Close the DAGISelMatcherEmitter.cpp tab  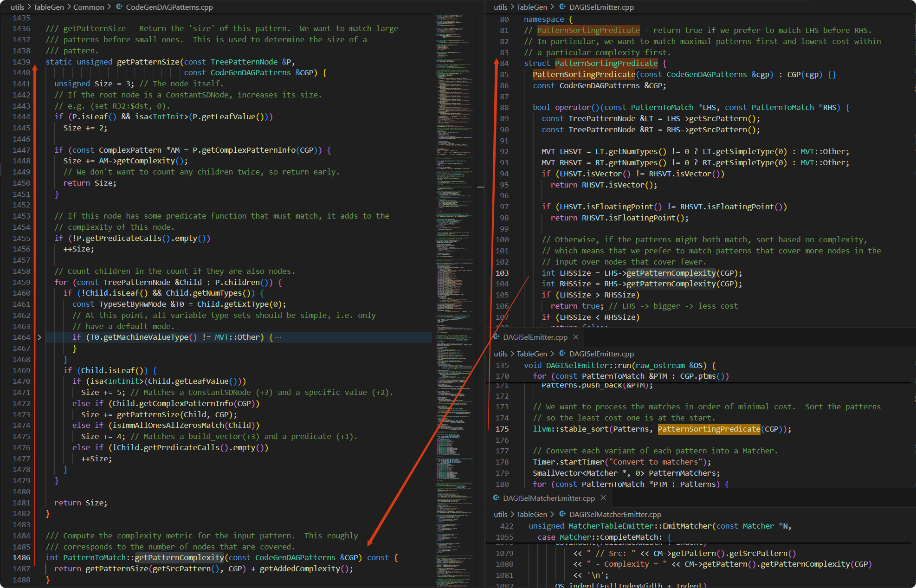[x=603, y=498]
